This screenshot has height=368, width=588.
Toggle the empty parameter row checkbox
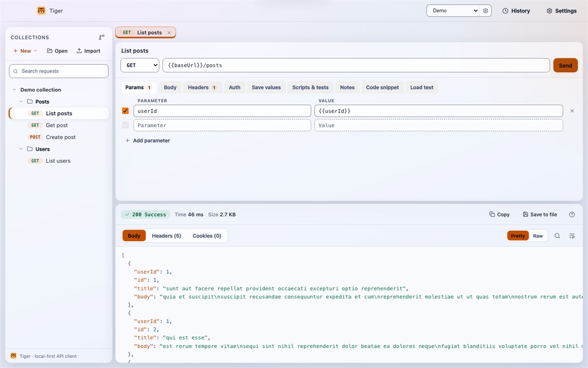pos(125,125)
